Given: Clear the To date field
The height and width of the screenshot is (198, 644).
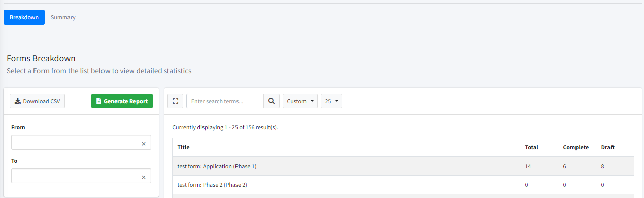Looking at the screenshot, I should click(x=143, y=177).
